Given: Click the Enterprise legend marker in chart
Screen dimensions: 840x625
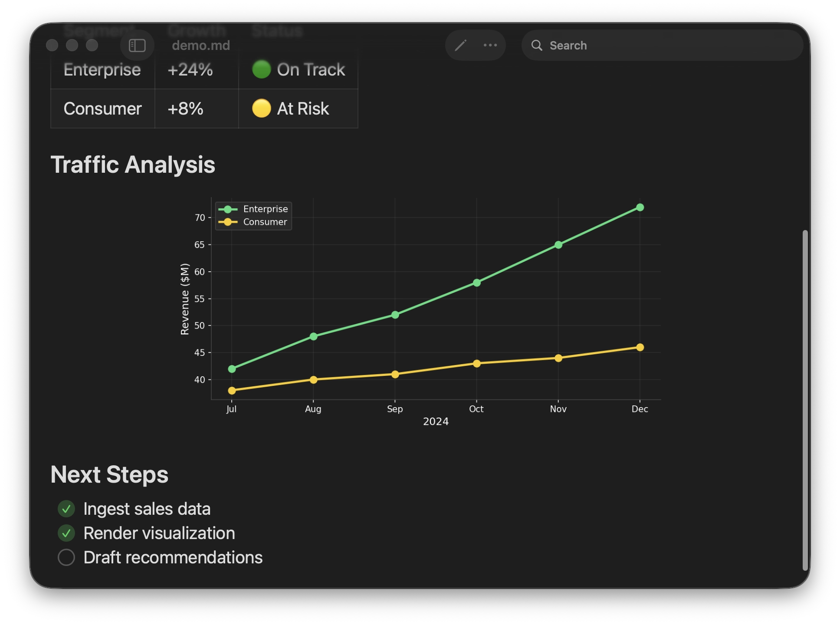Looking at the screenshot, I should [x=228, y=209].
